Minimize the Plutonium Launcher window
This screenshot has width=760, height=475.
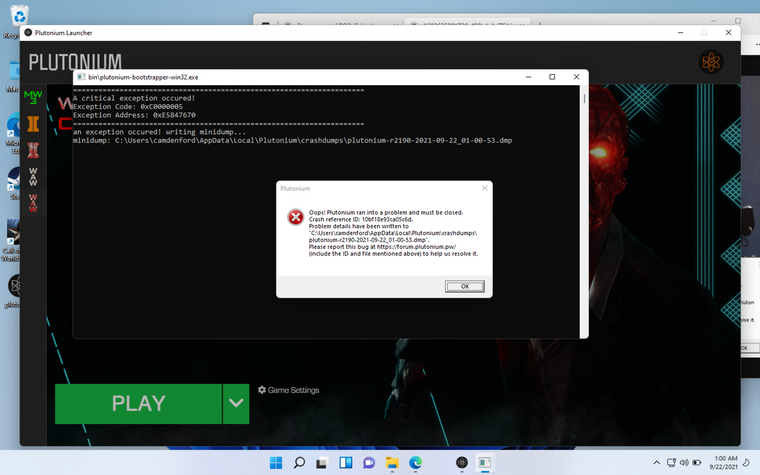pyautogui.click(x=681, y=32)
